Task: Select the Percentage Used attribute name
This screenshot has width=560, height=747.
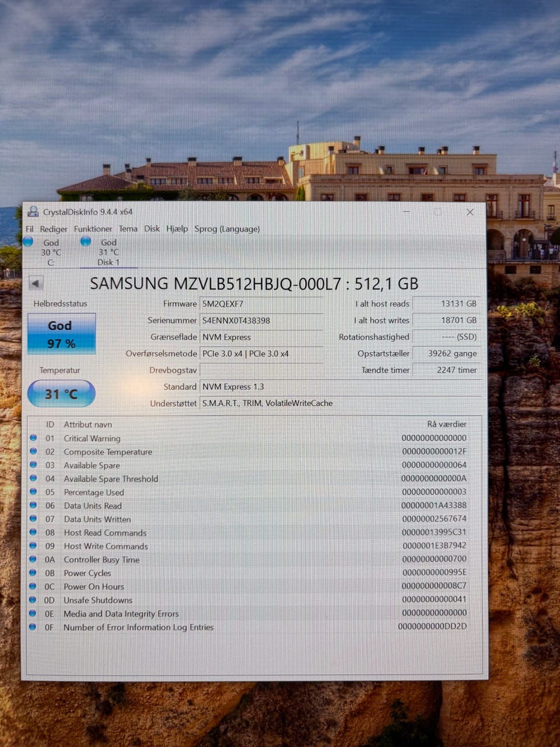Action: (x=94, y=492)
